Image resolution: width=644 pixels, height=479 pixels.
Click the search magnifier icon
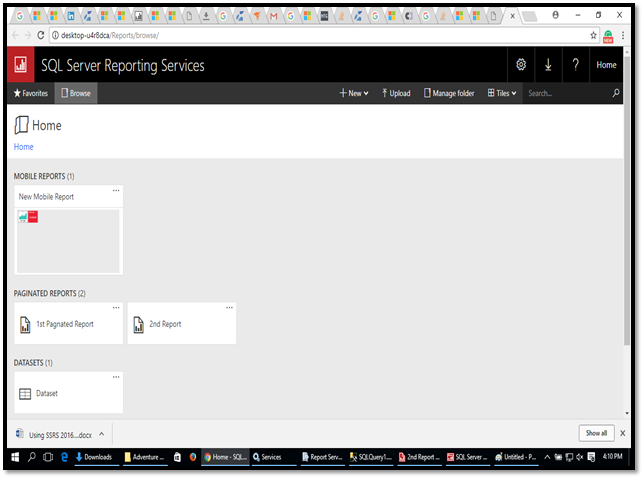tap(616, 93)
